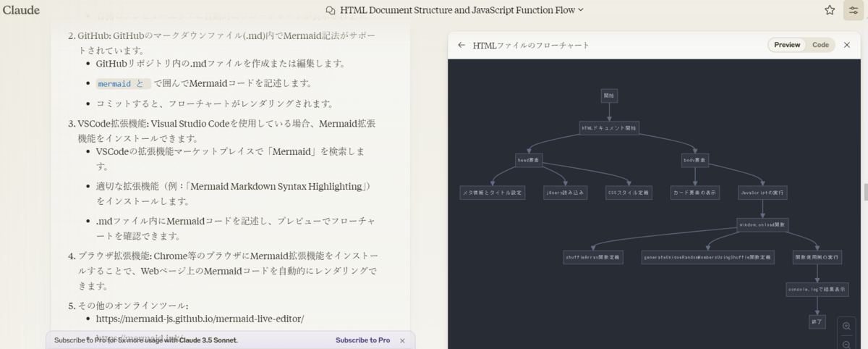Click the CSSスタイル定義 node
The height and width of the screenshot is (349, 868).
coord(629,193)
